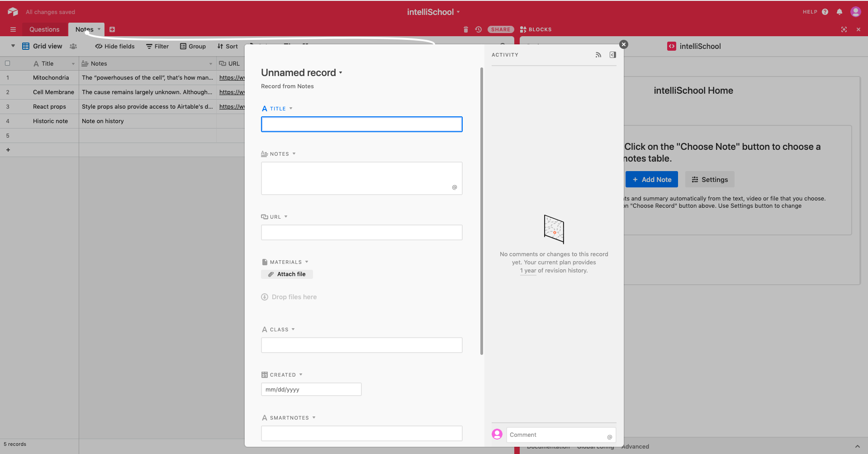Open Unnamed record options dropdown

pos(341,73)
